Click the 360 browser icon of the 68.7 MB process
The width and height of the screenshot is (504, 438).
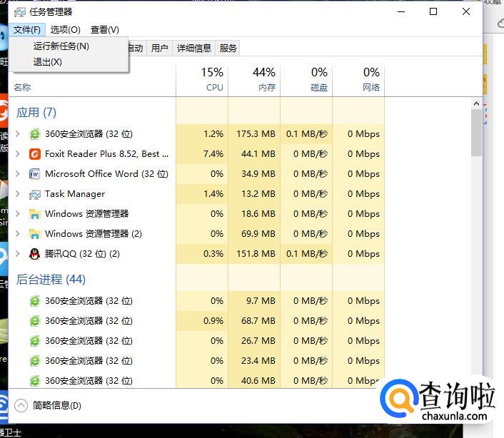tap(35, 321)
